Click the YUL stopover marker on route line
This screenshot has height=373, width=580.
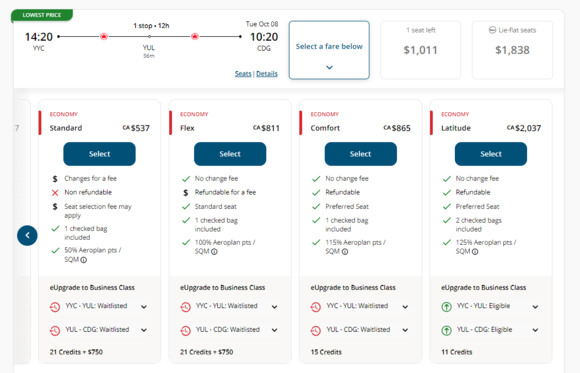point(149,36)
